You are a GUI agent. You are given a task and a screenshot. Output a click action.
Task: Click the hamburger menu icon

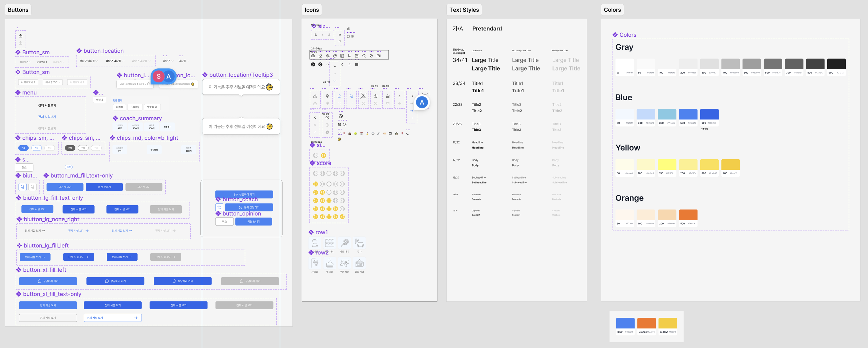356,64
